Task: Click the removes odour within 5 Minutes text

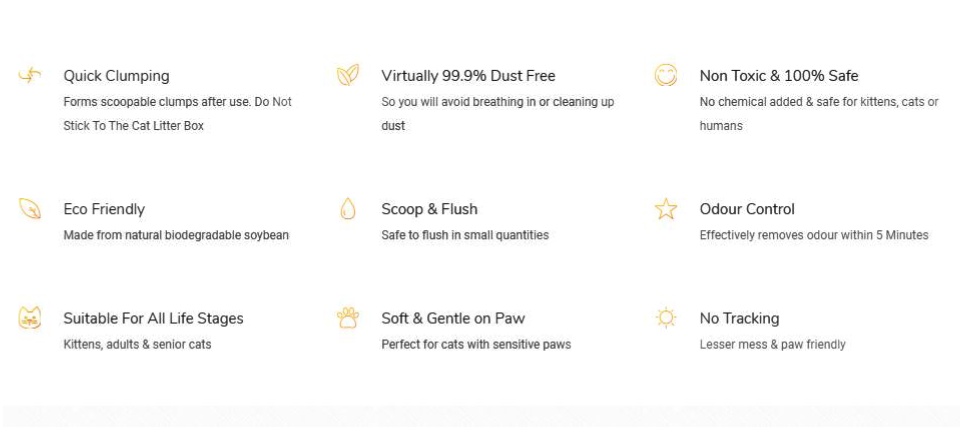Action: (813, 236)
